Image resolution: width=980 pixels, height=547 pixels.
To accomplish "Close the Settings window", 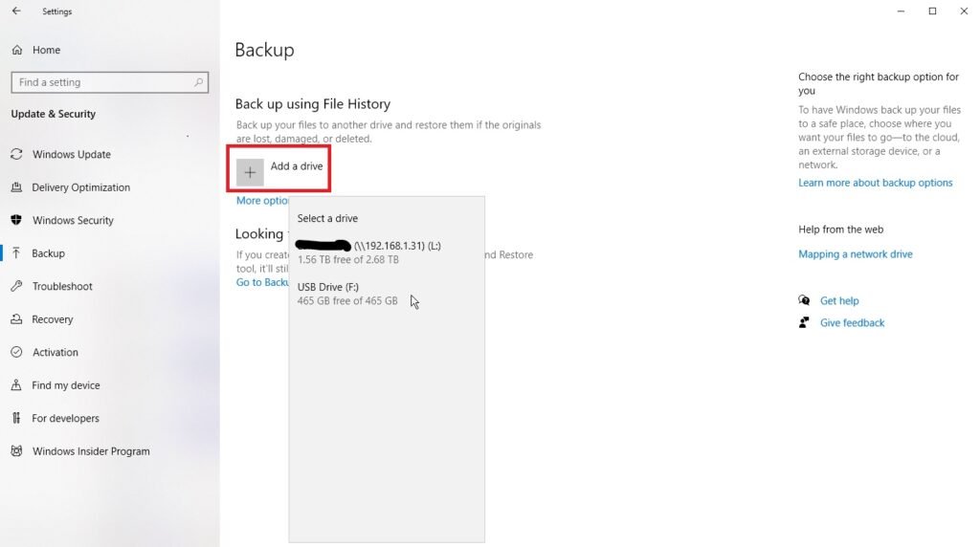I will pyautogui.click(x=964, y=11).
